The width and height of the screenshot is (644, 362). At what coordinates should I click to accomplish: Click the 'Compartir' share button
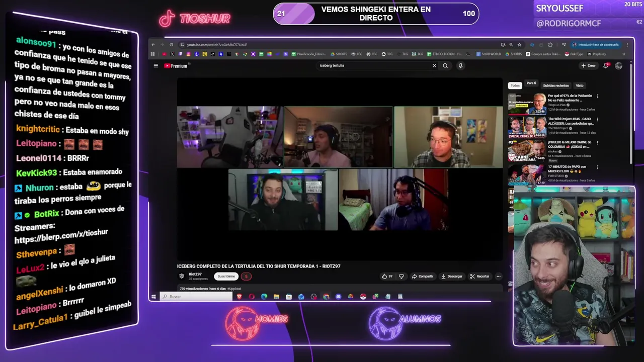point(423,276)
